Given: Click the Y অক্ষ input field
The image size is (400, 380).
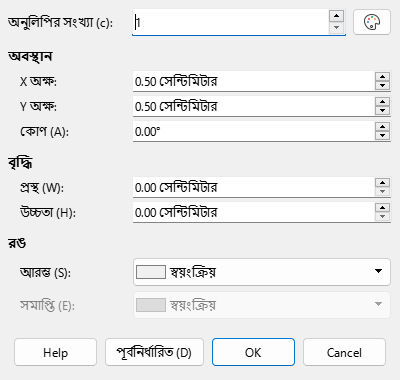Looking at the screenshot, I should [x=254, y=106].
